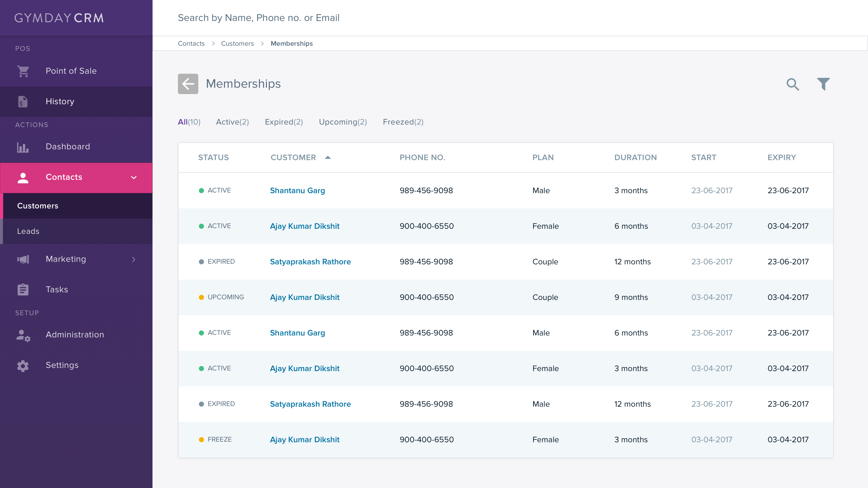This screenshot has width=868, height=488.
Task: Open the magnifier search icon
Action: [792, 84]
